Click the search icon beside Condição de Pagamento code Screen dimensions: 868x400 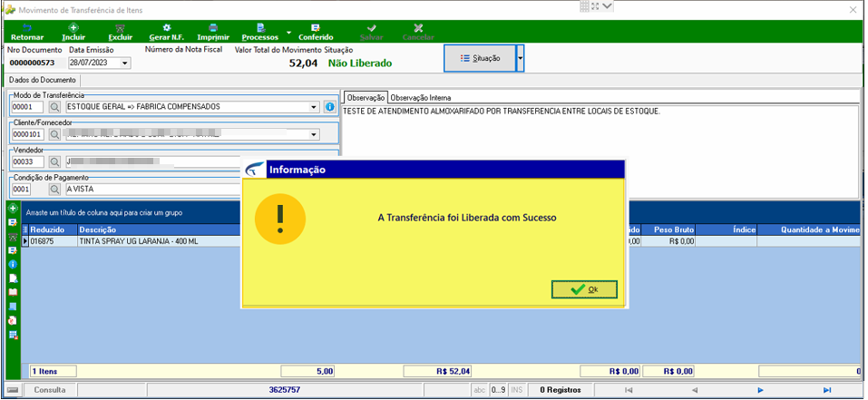[54, 189]
